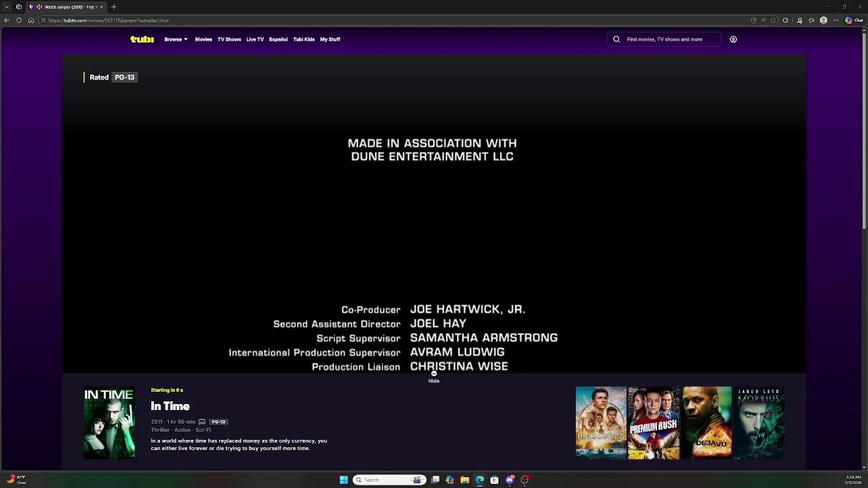View site information lock icon
The image size is (868, 488).
43,20
